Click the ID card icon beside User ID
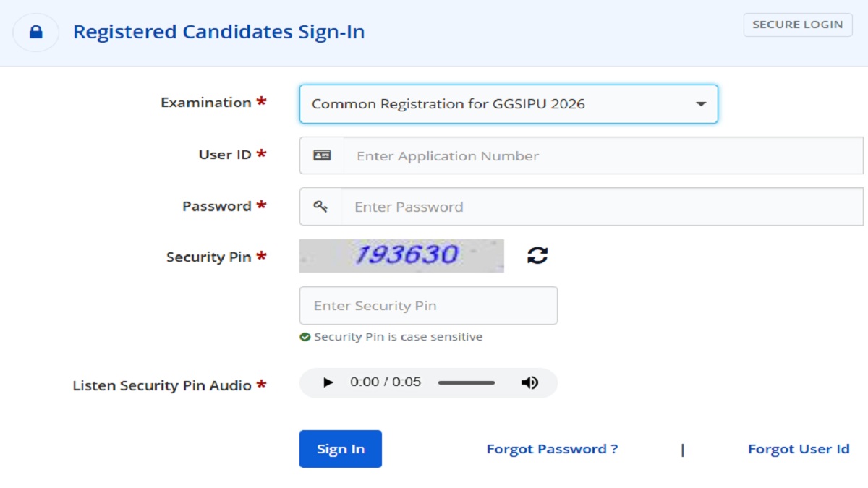Viewport: 868px width, 488px height. pos(322,155)
